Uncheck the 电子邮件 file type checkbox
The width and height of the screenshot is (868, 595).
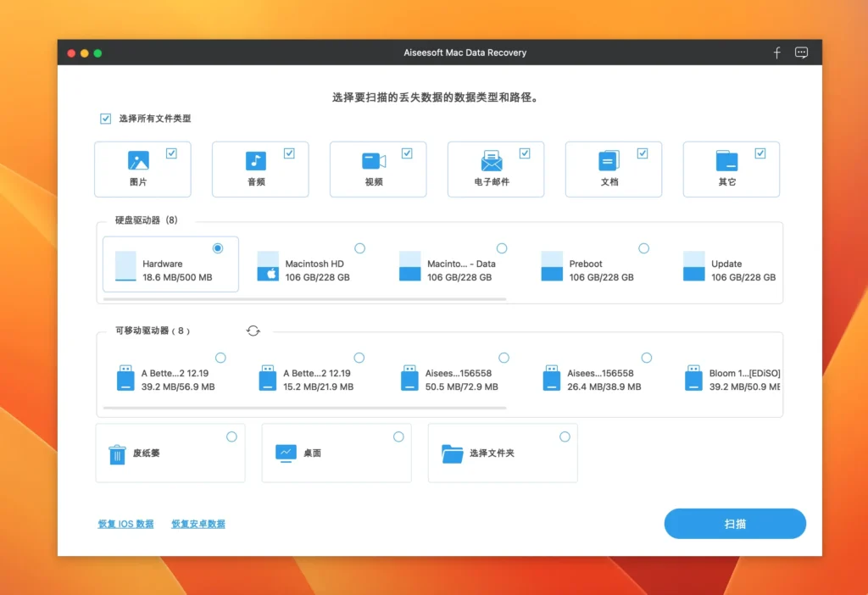pos(525,153)
